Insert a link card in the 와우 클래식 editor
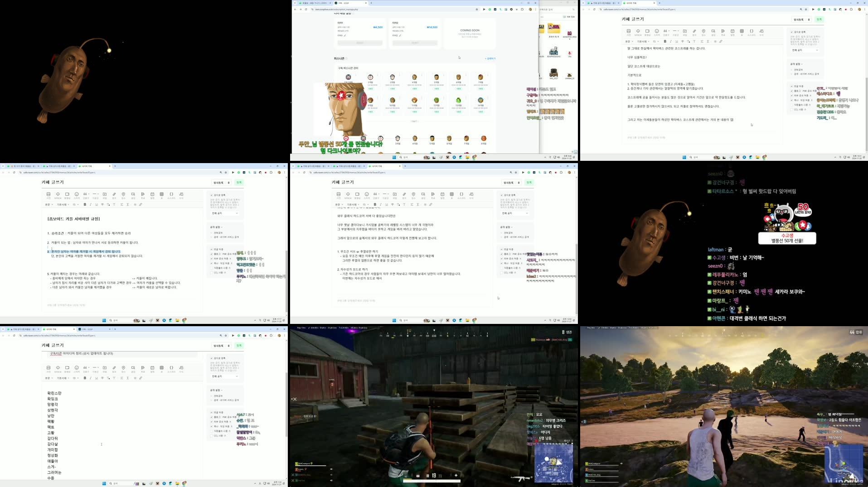The image size is (868, 487). (x=404, y=195)
